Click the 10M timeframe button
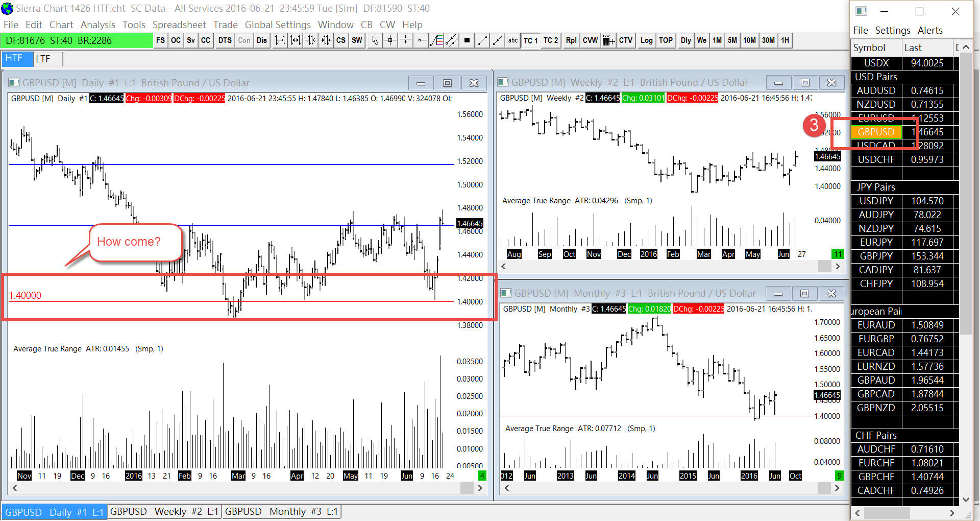980x521 pixels. pos(749,40)
